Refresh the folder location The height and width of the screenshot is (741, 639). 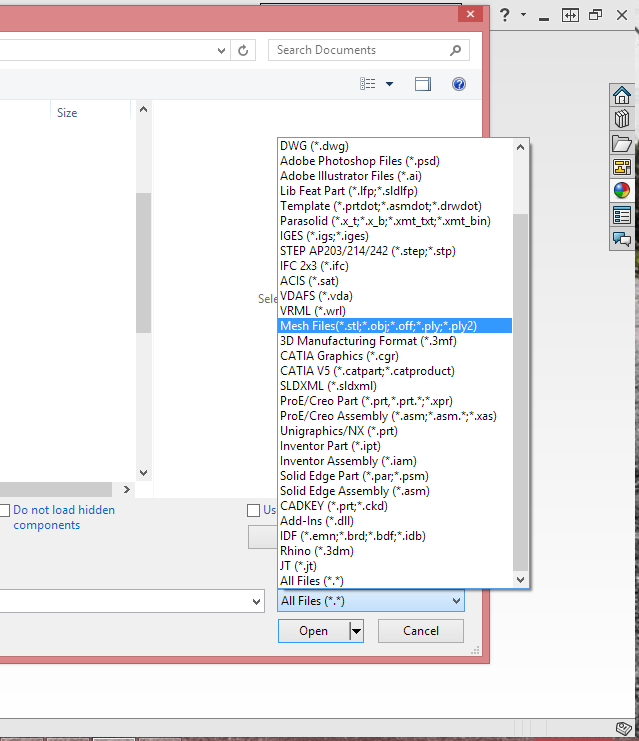[x=243, y=50]
